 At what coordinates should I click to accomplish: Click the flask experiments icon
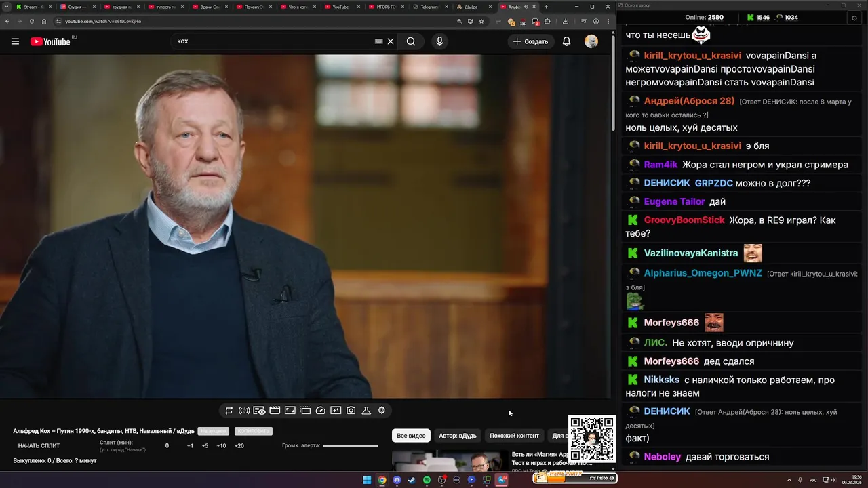(366, 410)
